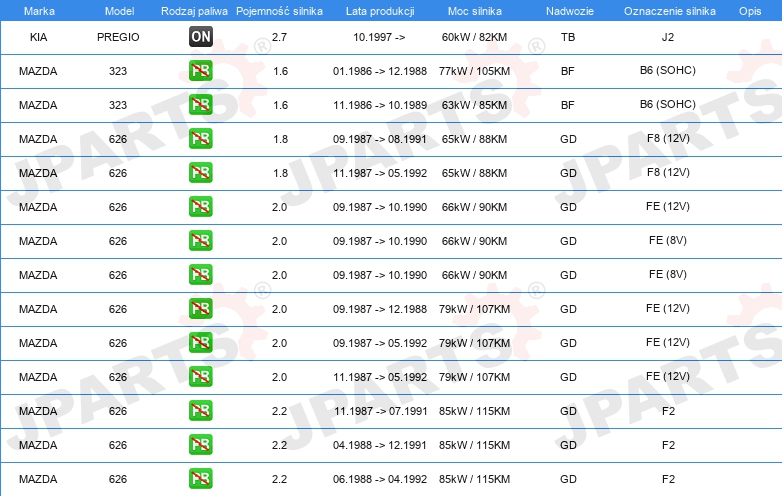This screenshot has height=496, width=782.
Task: Select B6 (SOHC) in the 77kW / 105KM row
Action: coord(668,70)
